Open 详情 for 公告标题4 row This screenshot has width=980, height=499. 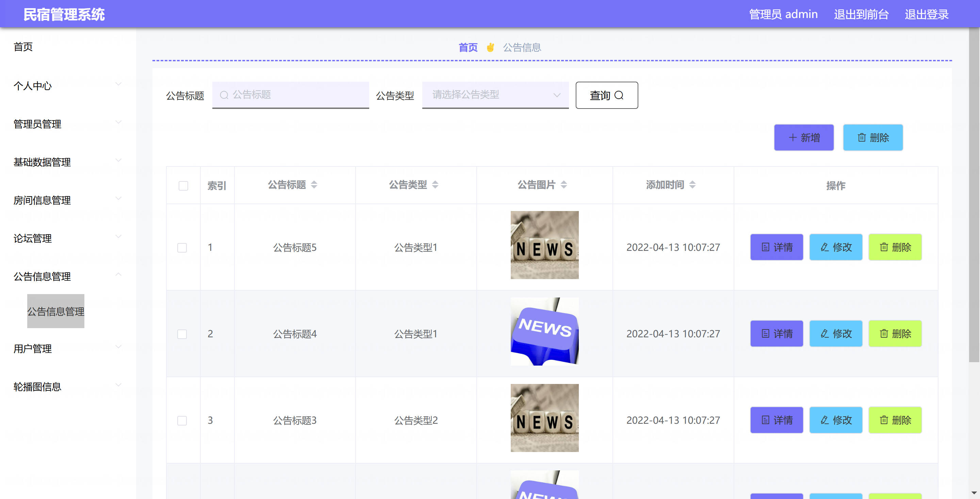point(777,334)
